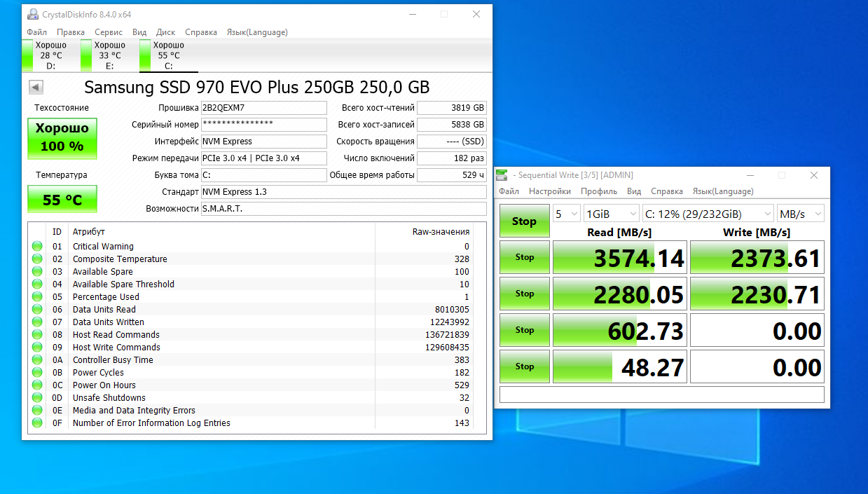Screen dimensions: 868x494
Task: Click the power-on hours 529 ч field
Action: [452, 175]
